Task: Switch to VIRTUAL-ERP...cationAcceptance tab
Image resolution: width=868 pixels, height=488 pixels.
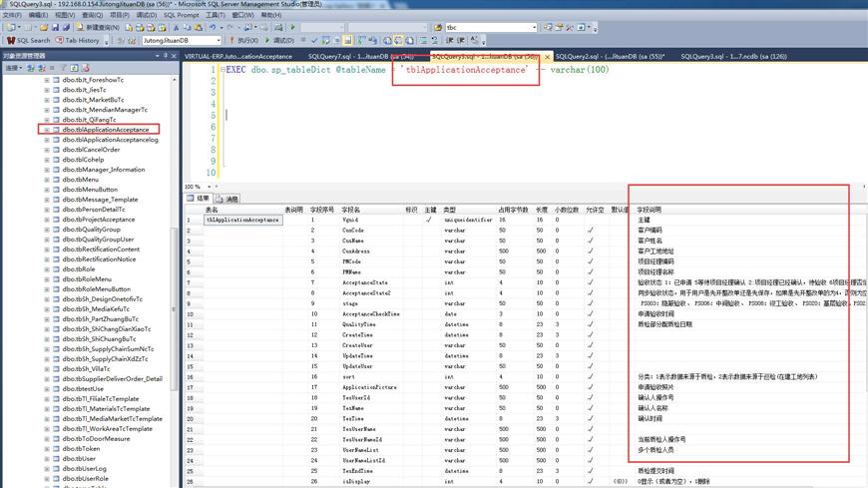Action: point(238,57)
